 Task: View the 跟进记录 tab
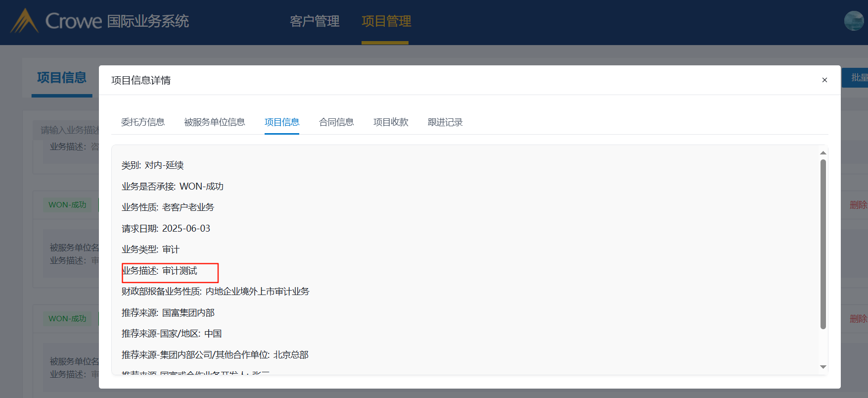[x=445, y=122]
